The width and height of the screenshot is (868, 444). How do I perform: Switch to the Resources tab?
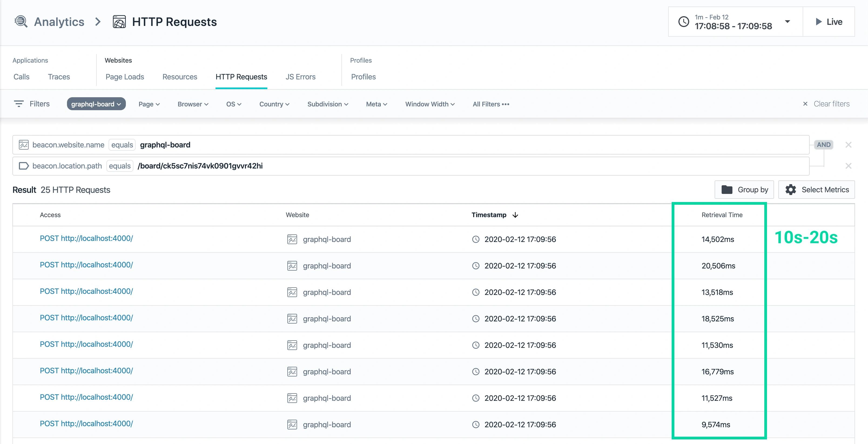coord(180,77)
